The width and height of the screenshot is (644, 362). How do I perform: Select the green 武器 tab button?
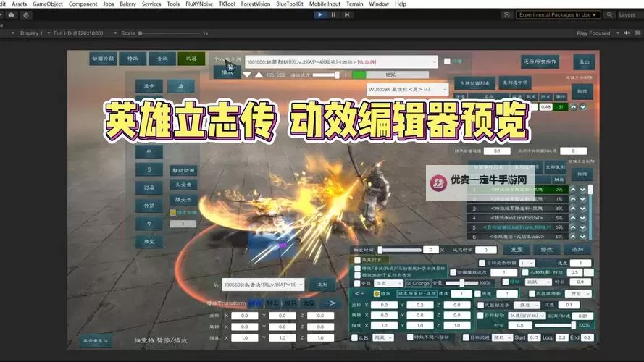pyautogui.click(x=191, y=59)
